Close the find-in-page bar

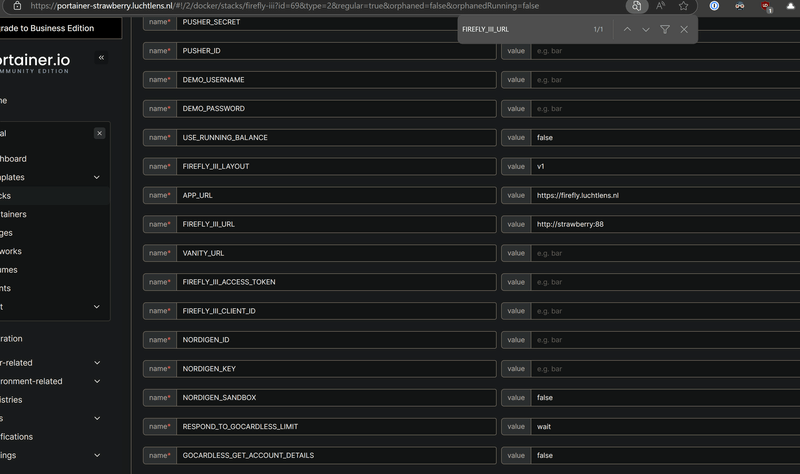684,30
